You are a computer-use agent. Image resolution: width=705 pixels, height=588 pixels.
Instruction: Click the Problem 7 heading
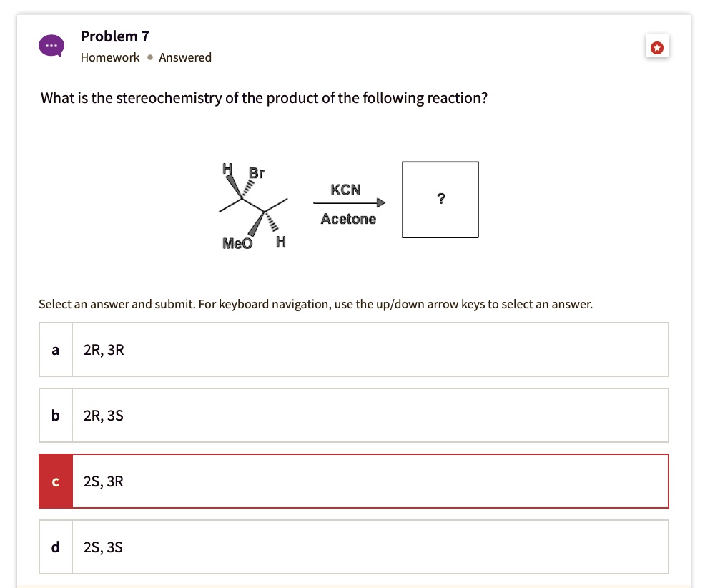click(x=115, y=36)
